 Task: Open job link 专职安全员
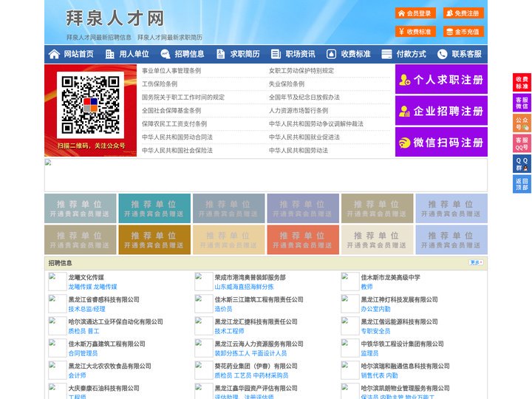(x=375, y=331)
